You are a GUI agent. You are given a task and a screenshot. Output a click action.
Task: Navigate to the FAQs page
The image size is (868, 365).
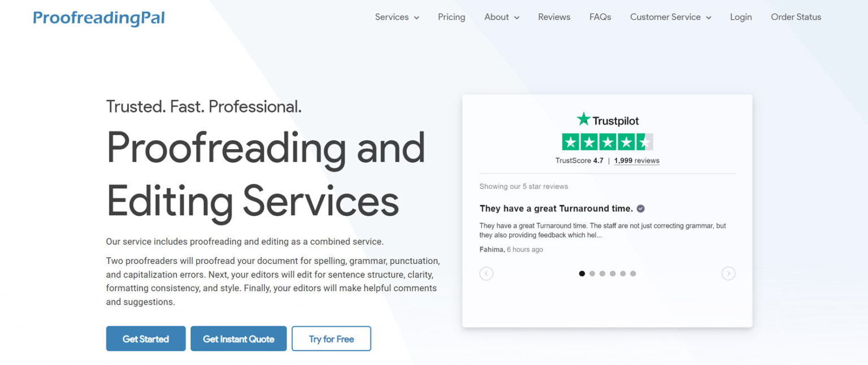(x=600, y=17)
